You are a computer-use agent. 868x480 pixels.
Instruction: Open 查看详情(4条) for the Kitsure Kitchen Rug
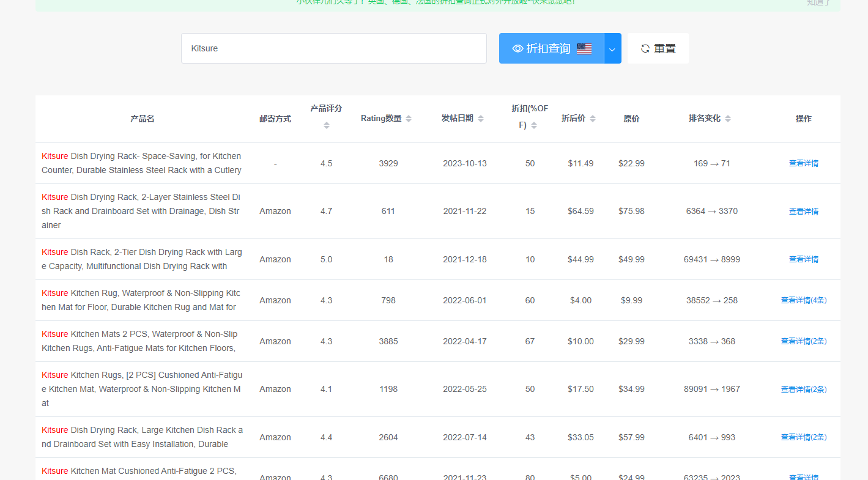click(803, 300)
